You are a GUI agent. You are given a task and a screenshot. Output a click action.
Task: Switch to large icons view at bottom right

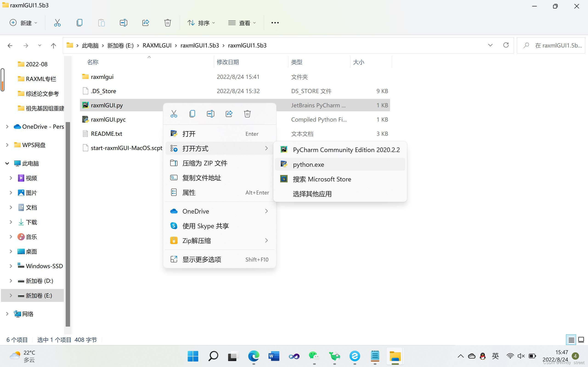tap(581, 339)
